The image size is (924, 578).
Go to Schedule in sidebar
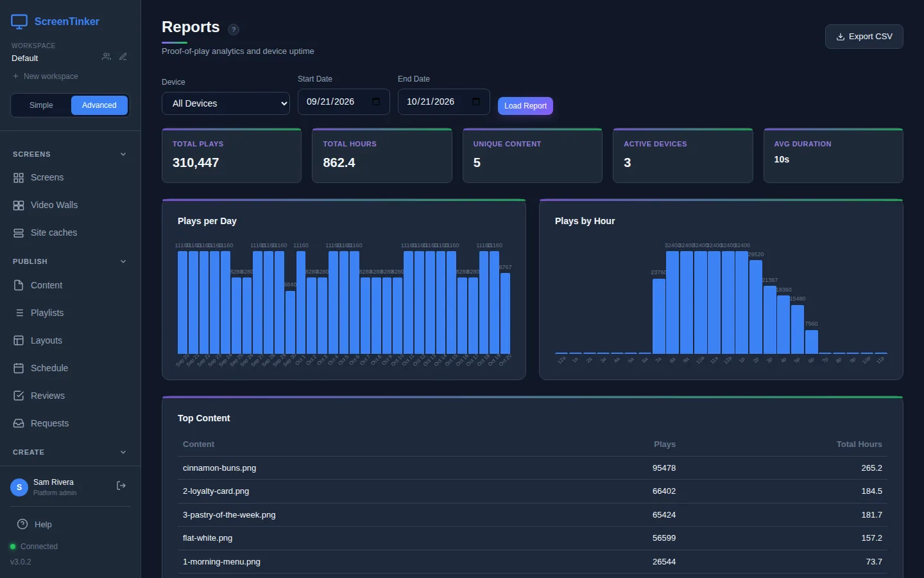pyautogui.click(x=70, y=368)
